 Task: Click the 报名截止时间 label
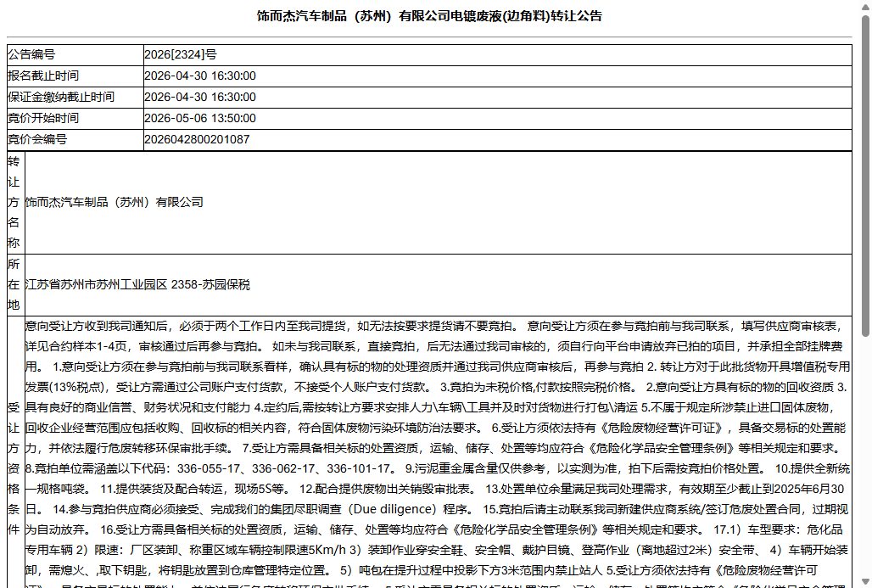(42, 76)
